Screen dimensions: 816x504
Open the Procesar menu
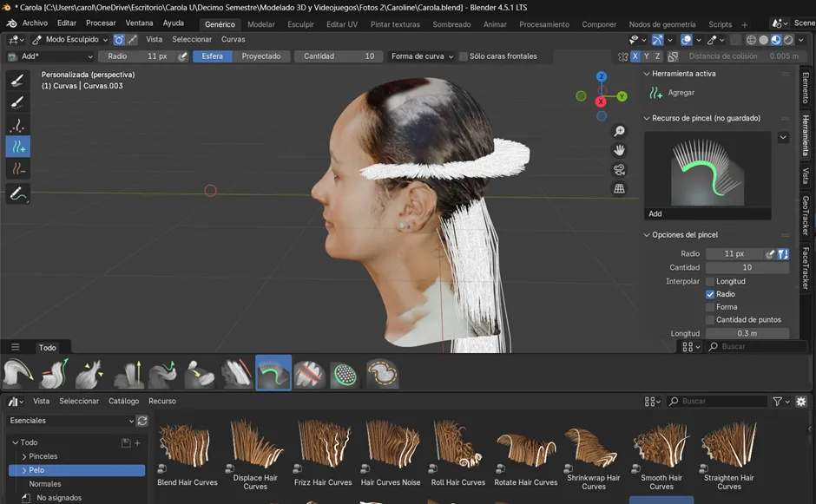101,23
